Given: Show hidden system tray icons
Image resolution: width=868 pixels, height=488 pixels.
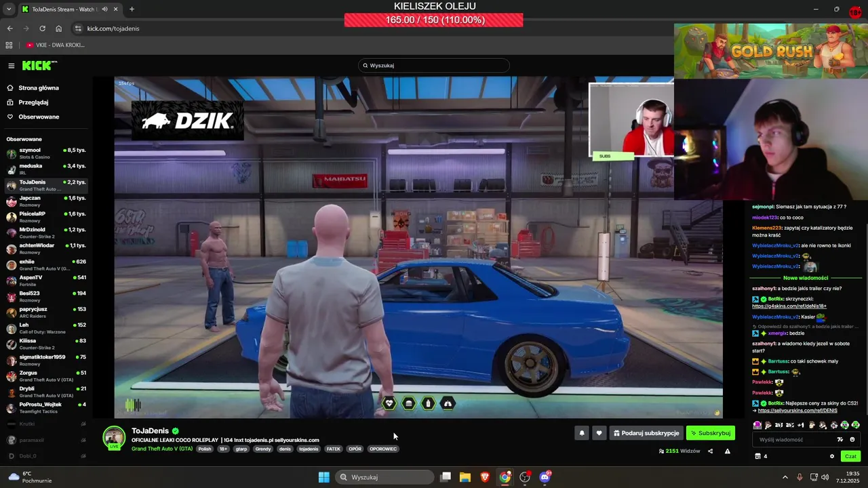Looking at the screenshot, I should pyautogui.click(x=785, y=477).
